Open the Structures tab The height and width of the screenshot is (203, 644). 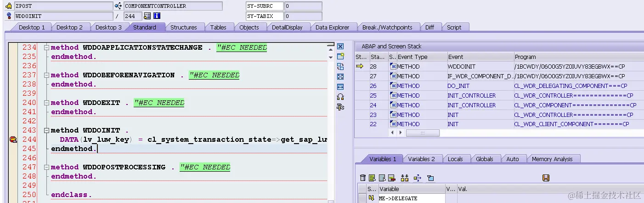(x=184, y=27)
